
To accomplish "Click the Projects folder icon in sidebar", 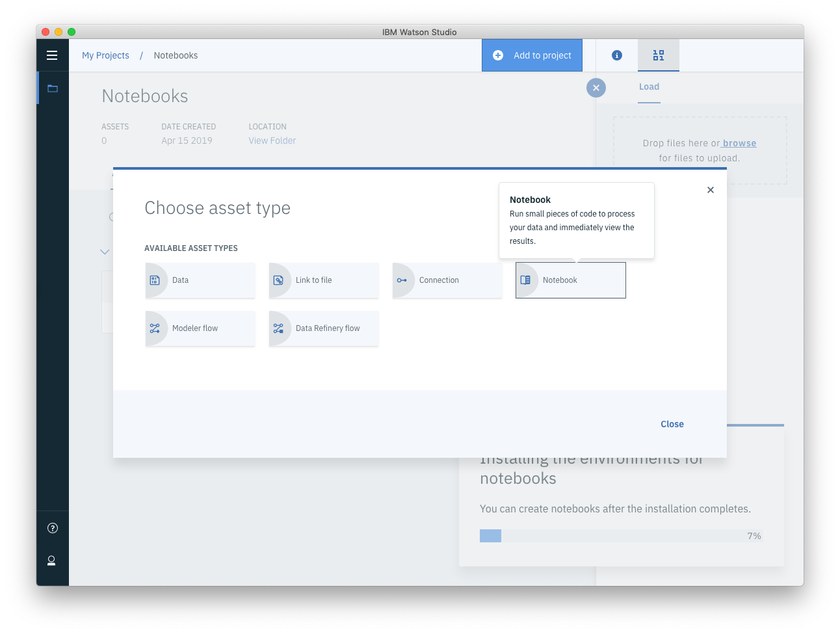I will tap(53, 88).
